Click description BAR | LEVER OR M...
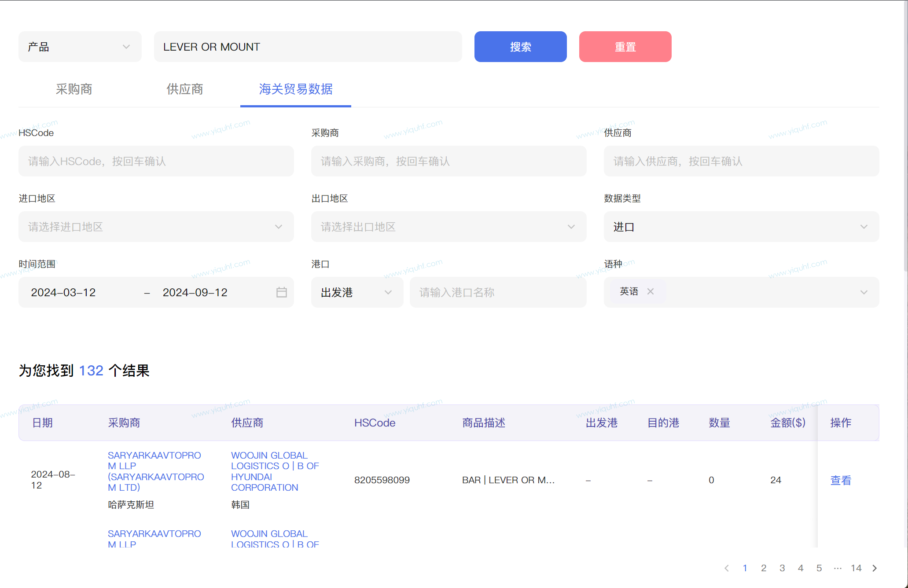Image resolution: width=908 pixels, height=588 pixels. pos(508,480)
